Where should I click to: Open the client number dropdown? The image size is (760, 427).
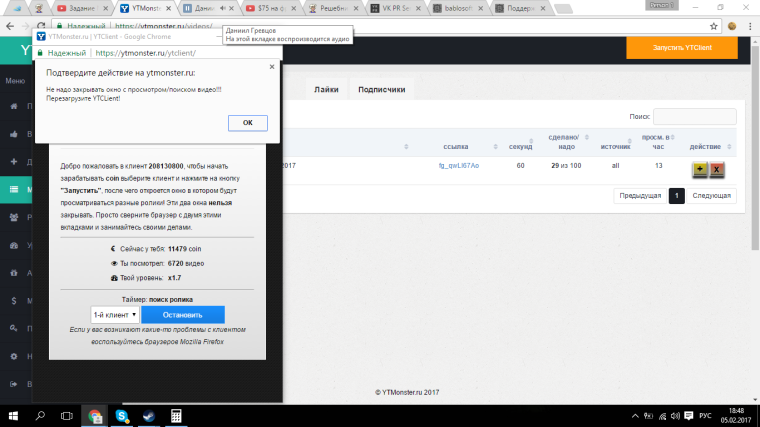click(x=114, y=314)
